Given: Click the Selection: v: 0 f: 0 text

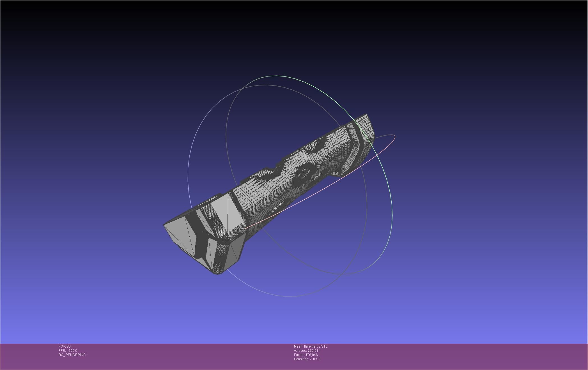Looking at the screenshot, I should tap(307, 359).
